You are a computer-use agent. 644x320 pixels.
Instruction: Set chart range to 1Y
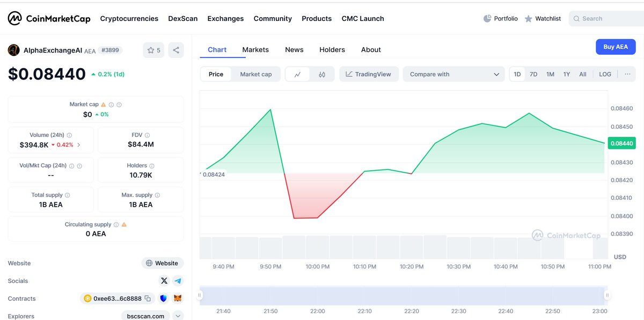[x=567, y=74]
